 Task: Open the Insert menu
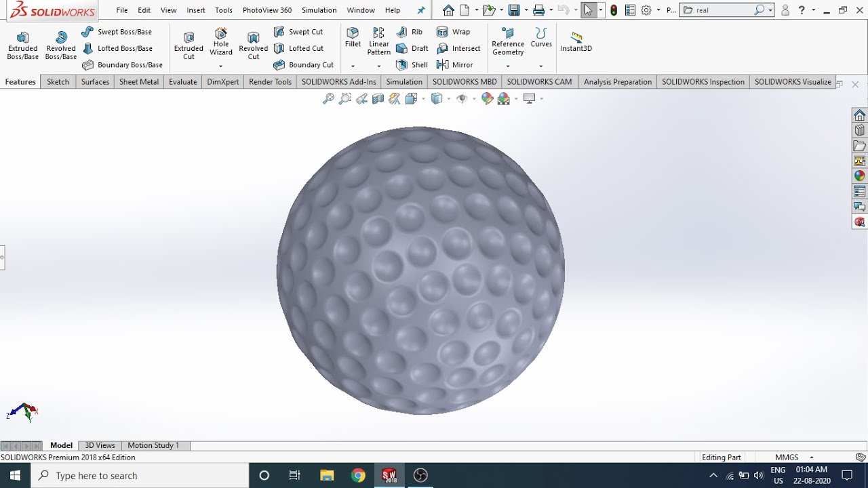[x=196, y=10]
